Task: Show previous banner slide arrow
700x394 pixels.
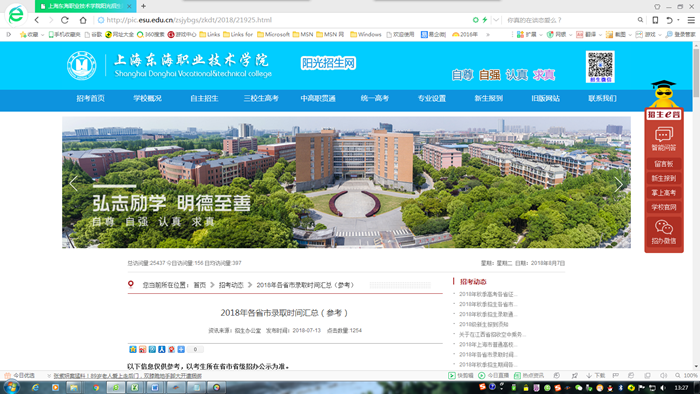Action: click(x=74, y=183)
